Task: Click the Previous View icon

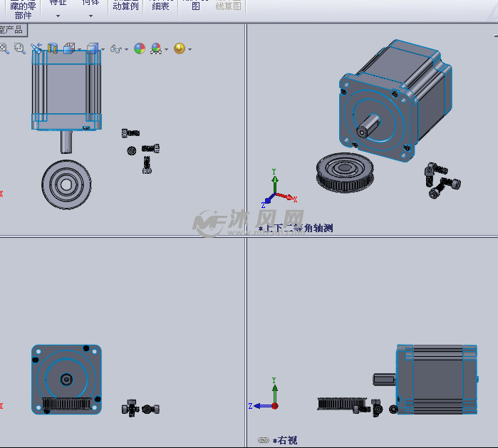Action: (36, 48)
